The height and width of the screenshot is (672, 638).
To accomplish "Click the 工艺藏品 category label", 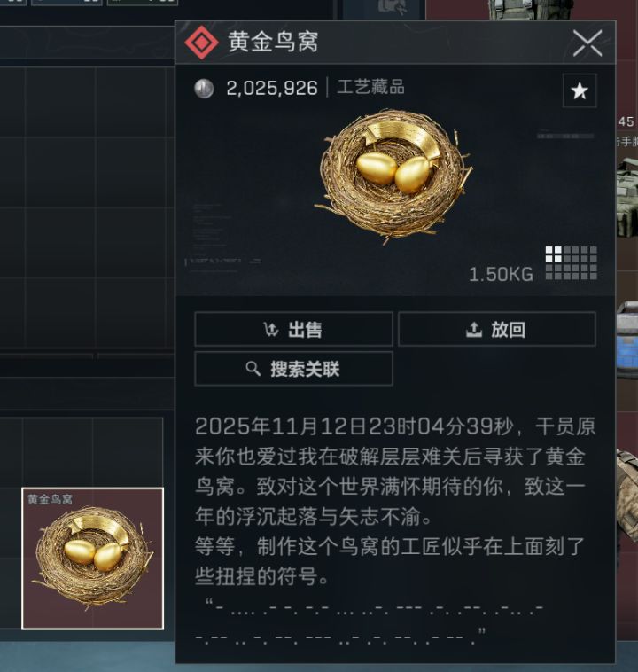I will pos(370,87).
